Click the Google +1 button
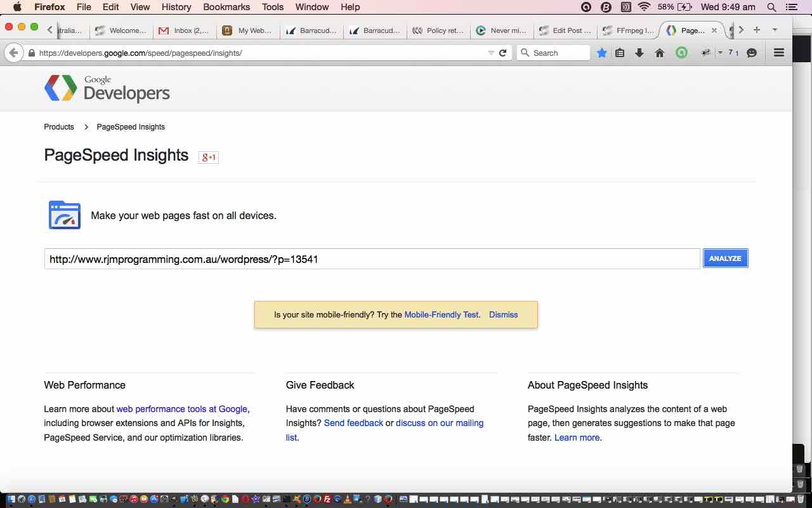The height and width of the screenshot is (508, 812). [209, 157]
